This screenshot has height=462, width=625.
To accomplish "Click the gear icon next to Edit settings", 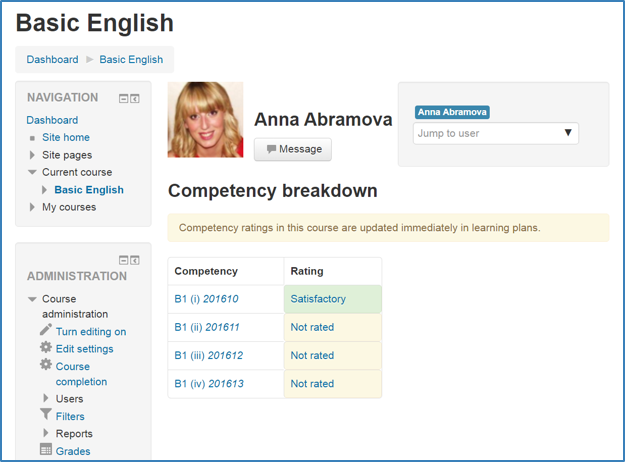I will point(46,348).
